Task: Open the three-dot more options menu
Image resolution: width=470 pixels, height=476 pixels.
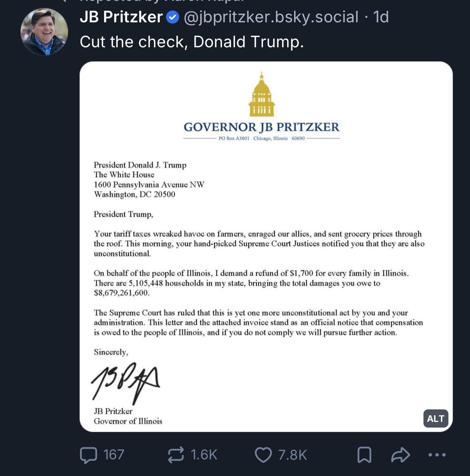Action: (437, 455)
